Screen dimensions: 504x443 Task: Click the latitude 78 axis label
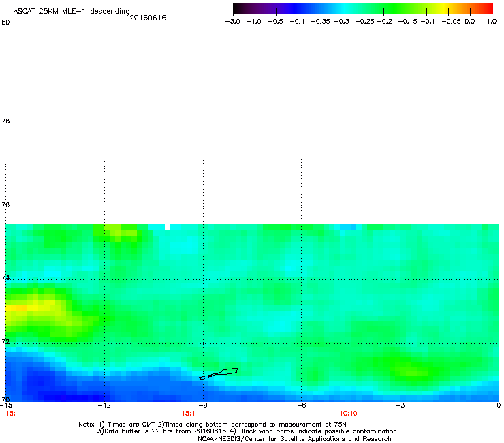click(x=5, y=121)
